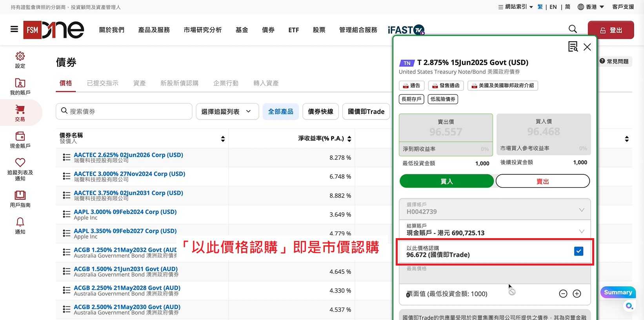The width and height of the screenshot is (644, 320).
Task: Open the 通告 PDF document
Action: tap(411, 86)
